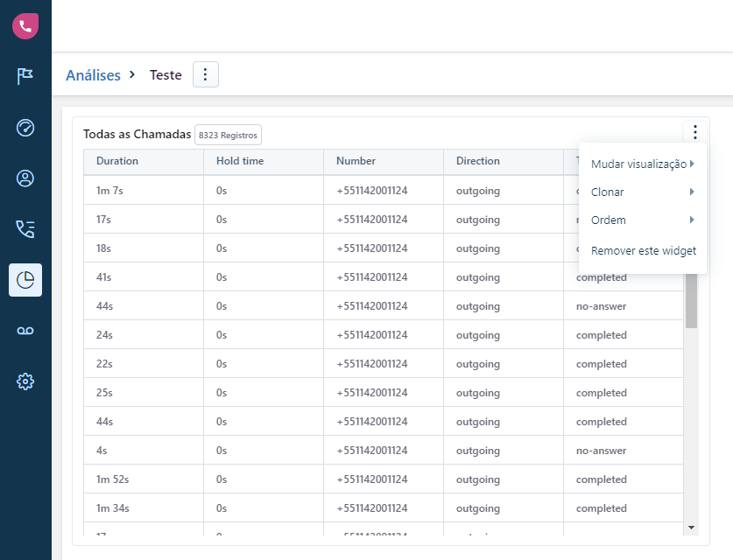Select the 18s duration cell

point(144,248)
